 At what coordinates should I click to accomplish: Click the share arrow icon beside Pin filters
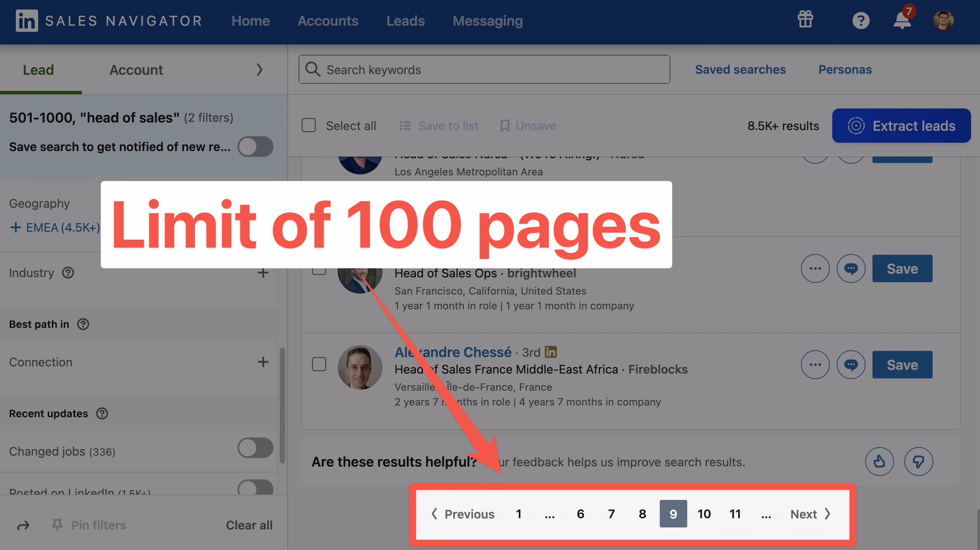[x=23, y=526]
